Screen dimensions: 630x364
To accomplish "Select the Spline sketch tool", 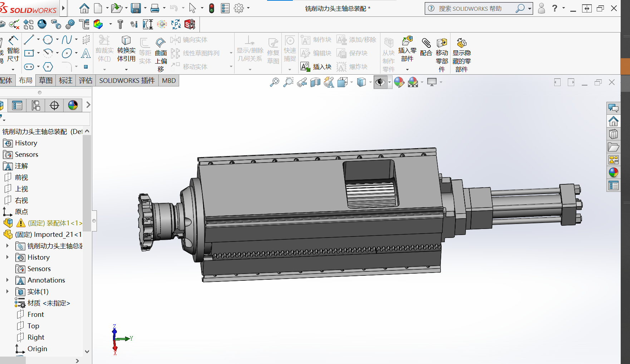I will point(67,40).
